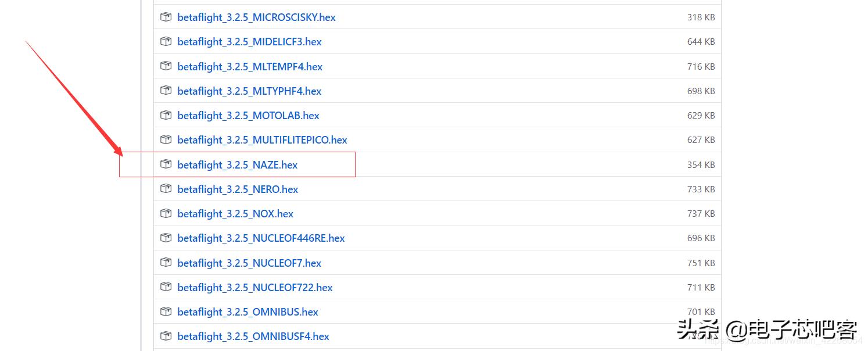
Task: Click the 629 KB size value
Action: click(x=701, y=116)
